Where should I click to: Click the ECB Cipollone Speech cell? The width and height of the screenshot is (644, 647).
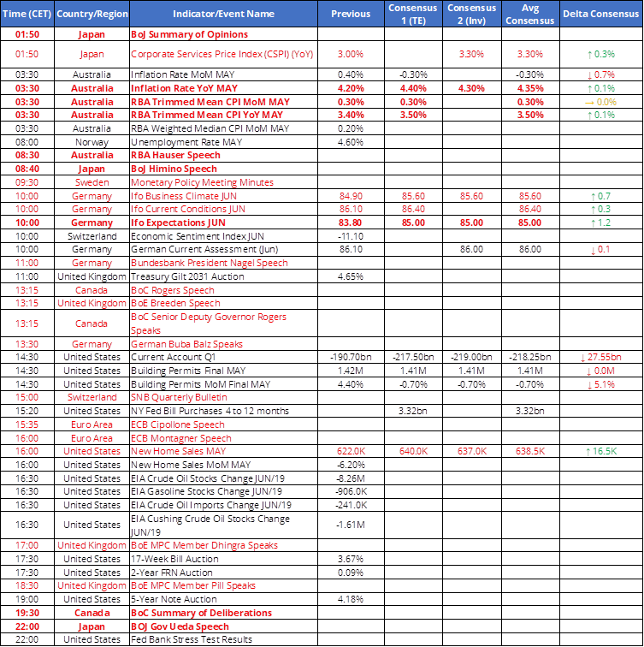(x=223, y=424)
